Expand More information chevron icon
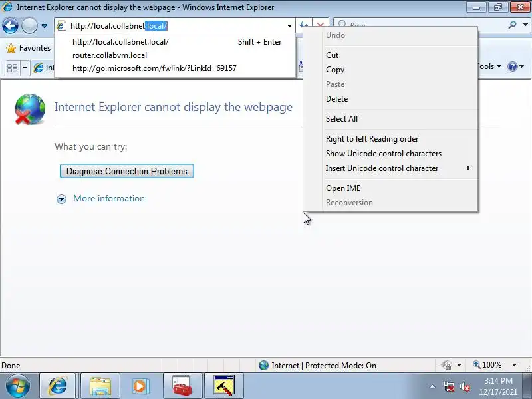Image resolution: width=532 pixels, height=399 pixels. (x=61, y=199)
